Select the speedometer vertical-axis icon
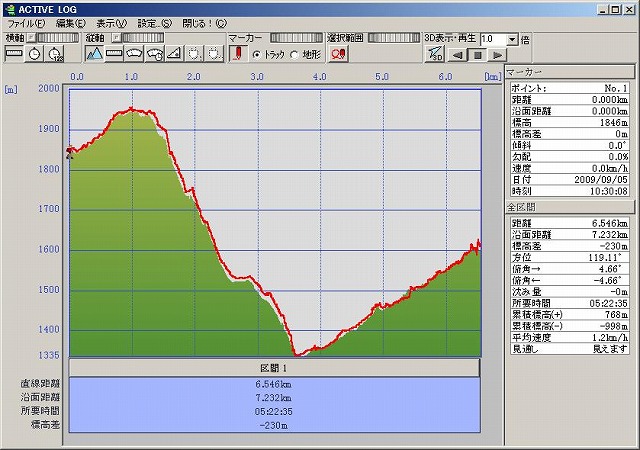Image resolution: width=640 pixels, height=450 pixels. tap(134, 53)
